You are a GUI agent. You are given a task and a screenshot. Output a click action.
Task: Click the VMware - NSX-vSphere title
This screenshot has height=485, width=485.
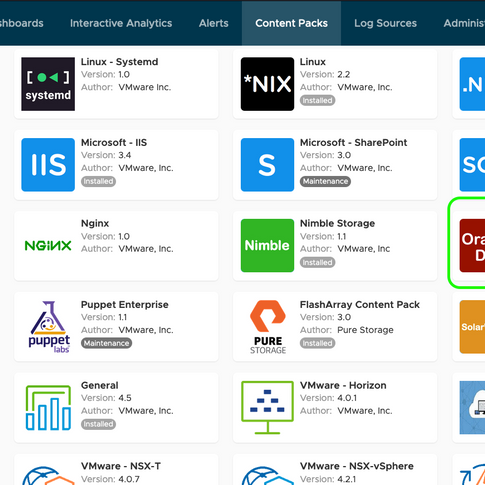pyautogui.click(x=357, y=466)
